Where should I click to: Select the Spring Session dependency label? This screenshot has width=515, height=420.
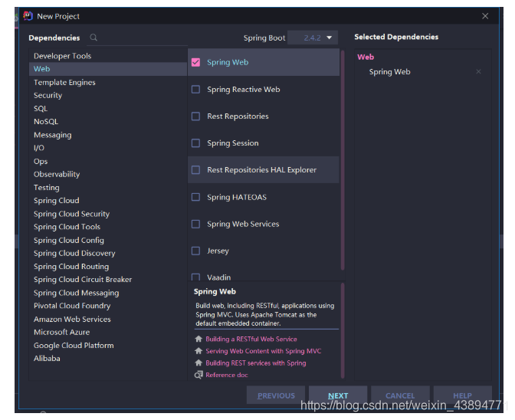click(233, 143)
